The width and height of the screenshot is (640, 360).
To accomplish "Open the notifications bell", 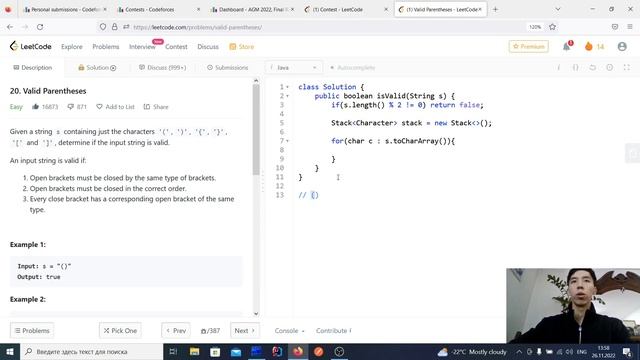I will 567,47.
